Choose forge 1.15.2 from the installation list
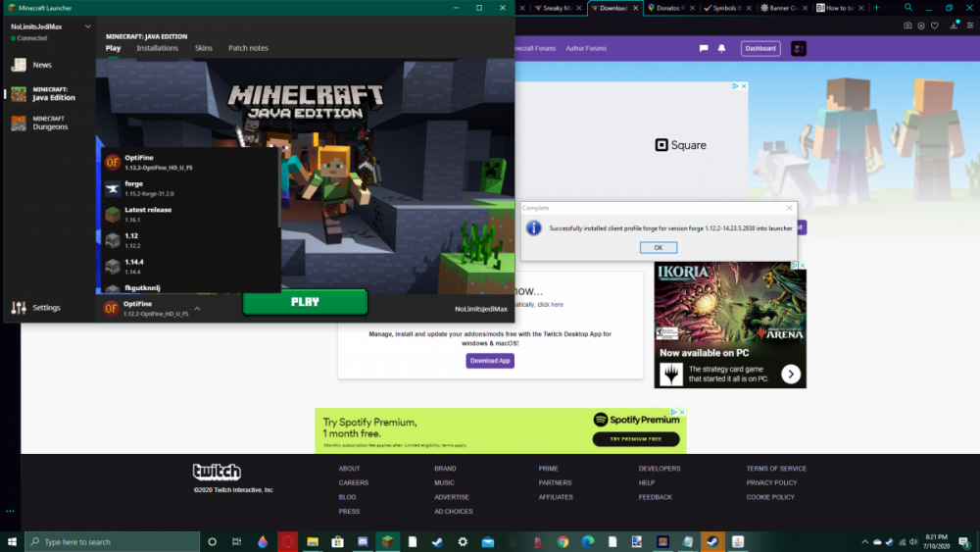The height and width of the screenshot is (552, 980). [147, 188]
